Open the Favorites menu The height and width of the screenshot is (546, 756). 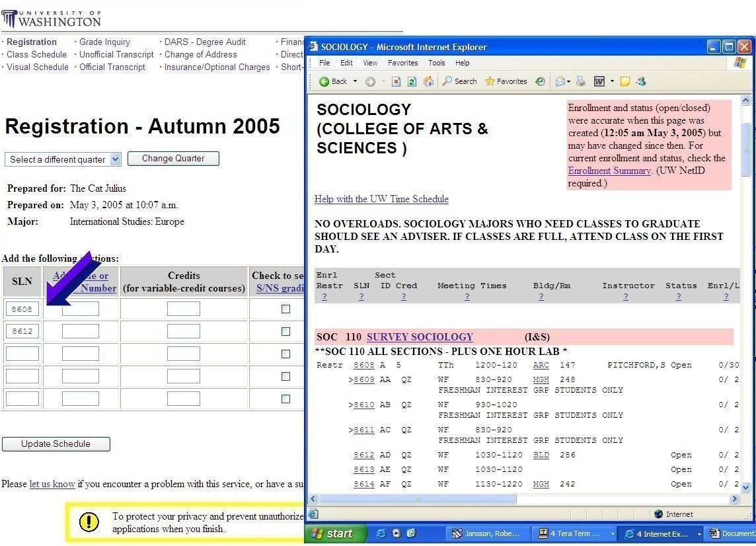click(x=403, y=63)
